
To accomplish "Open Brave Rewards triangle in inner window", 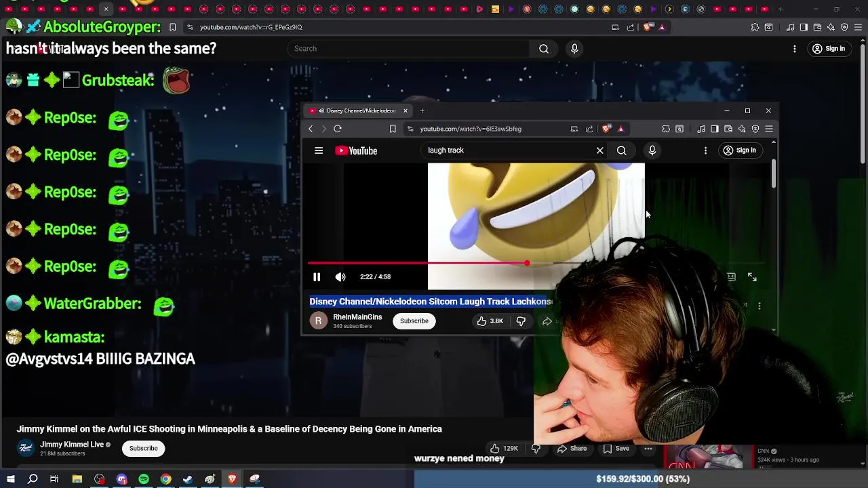I will pyautogui.click(x=620, y=129).
